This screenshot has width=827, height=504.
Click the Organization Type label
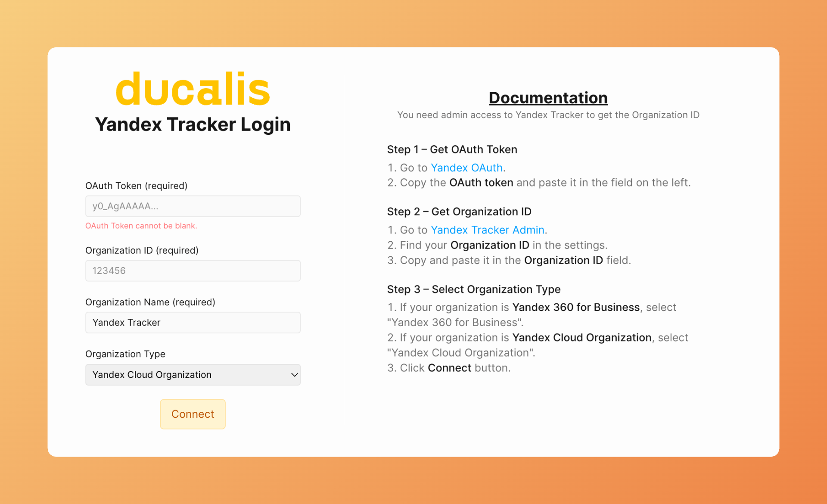[125, 354]
